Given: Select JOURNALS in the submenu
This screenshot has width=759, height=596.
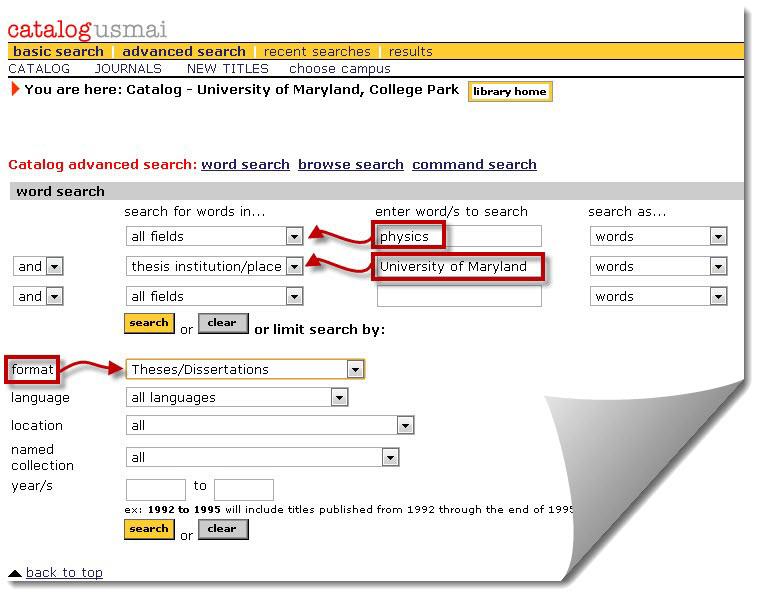Looking at the screenshot, I should 128,69.
